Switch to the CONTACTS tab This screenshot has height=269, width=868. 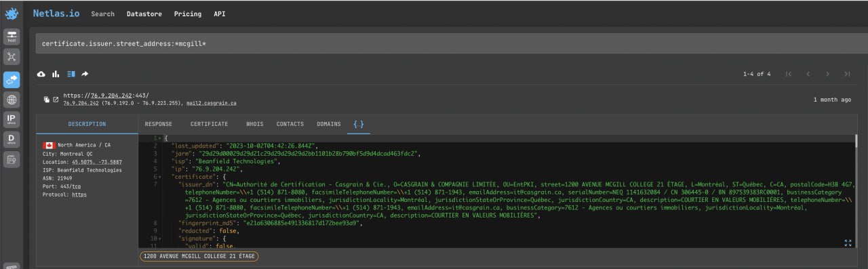[x=290, y=124]
